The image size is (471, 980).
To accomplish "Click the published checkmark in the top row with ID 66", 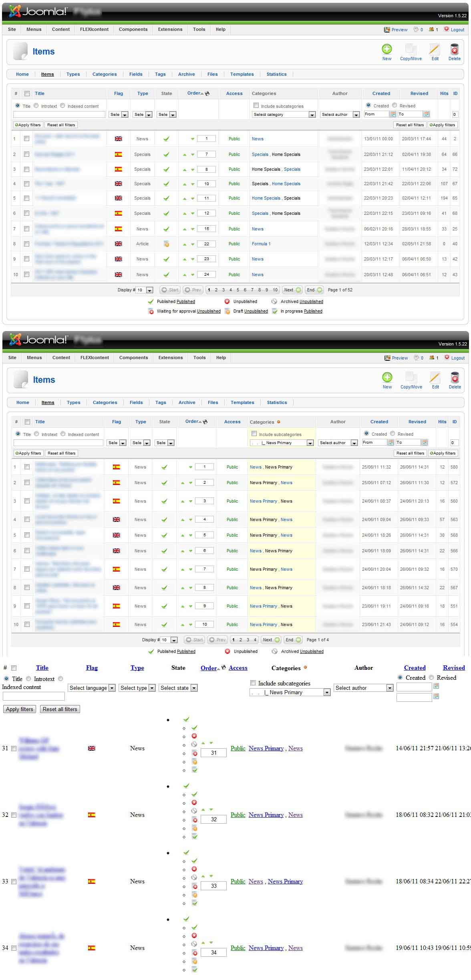I will pos(166,154).
